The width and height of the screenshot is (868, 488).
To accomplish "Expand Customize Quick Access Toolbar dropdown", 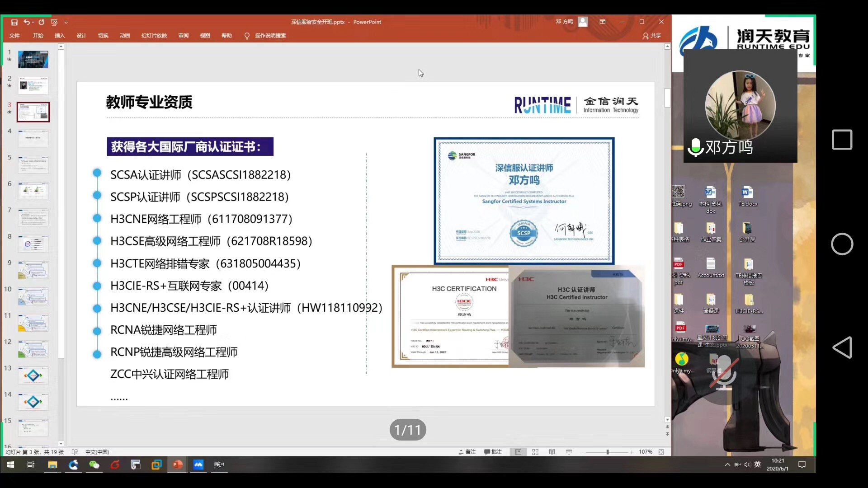I will 66,22.
